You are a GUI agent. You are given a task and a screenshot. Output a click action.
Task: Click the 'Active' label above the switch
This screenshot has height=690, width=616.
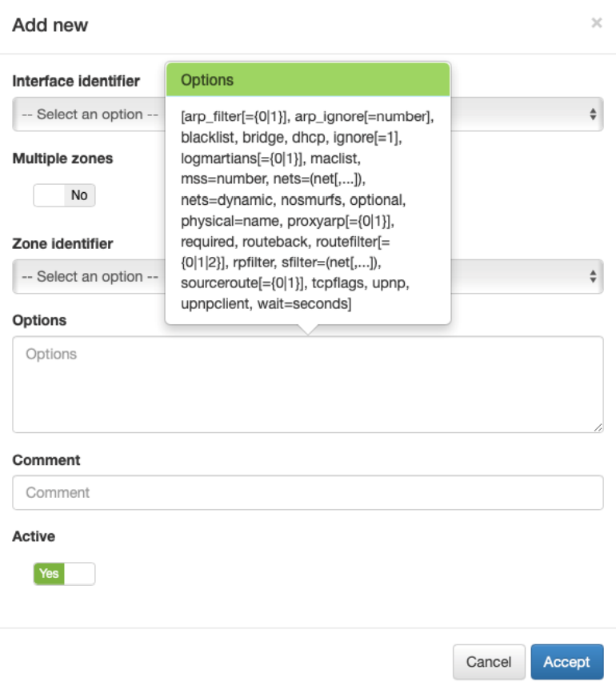pyautogui.click(x=34, y=536)
